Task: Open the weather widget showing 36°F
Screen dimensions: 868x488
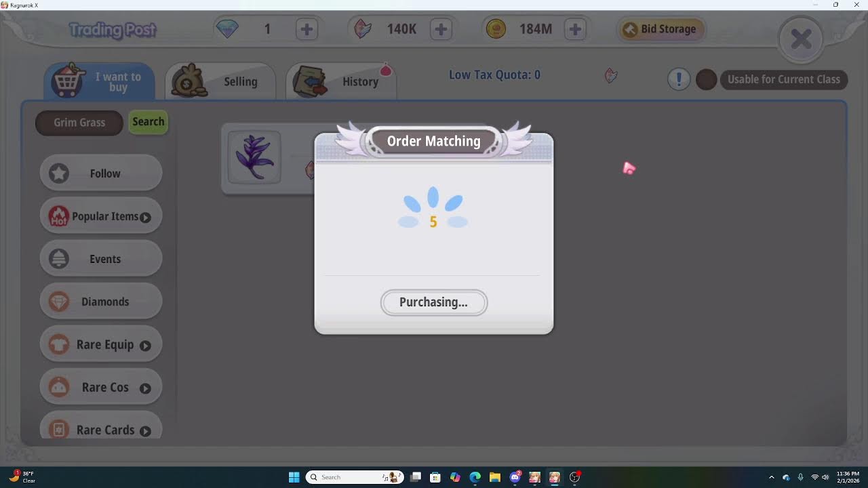Action: (x=21, y=477)
